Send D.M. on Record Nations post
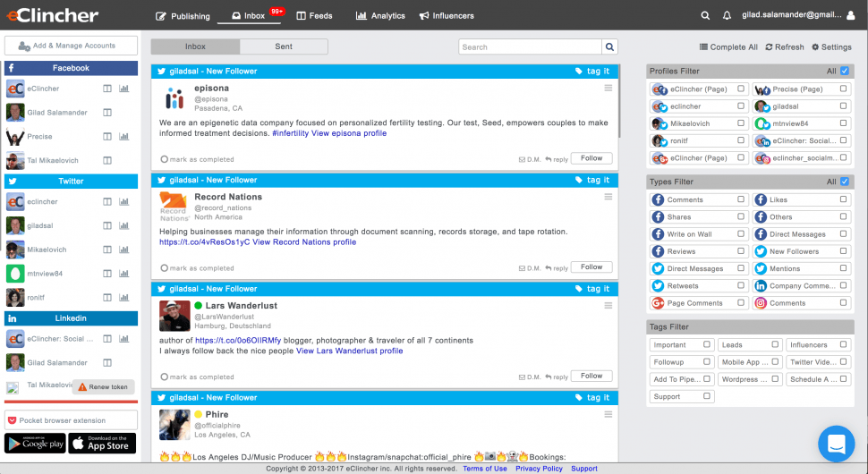The width and height of the screenshot is (868, 474). click(x=530, y=268)
